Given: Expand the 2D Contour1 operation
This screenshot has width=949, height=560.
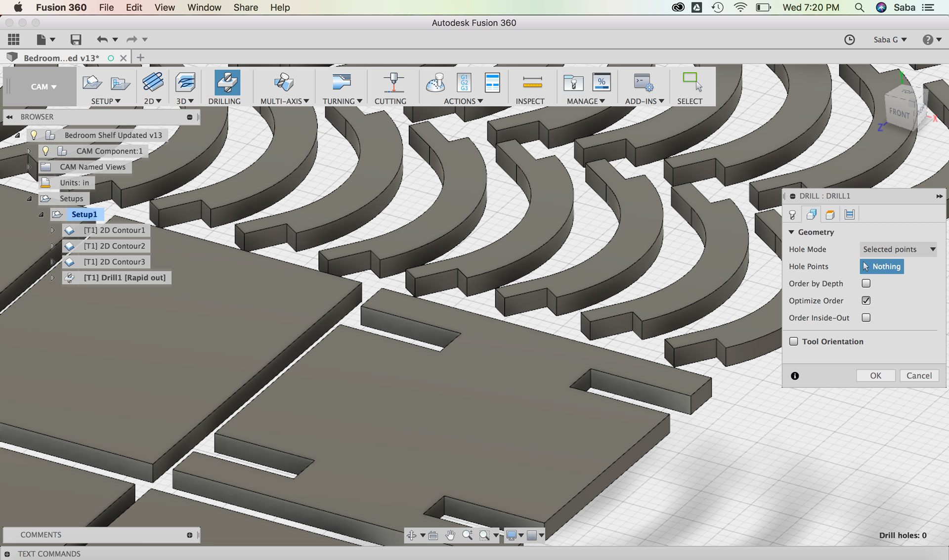Looking at the screenshot, I should [52, 230].
